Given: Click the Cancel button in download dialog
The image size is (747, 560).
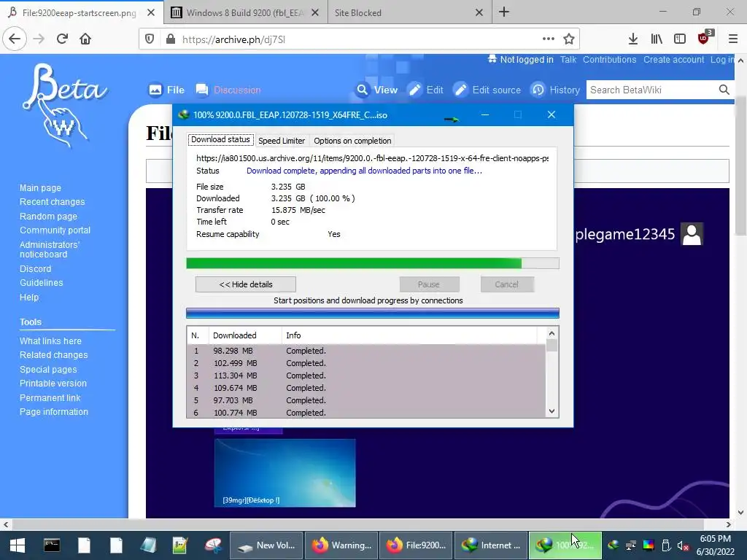Looking at the screenshot, I should (506, 284).
